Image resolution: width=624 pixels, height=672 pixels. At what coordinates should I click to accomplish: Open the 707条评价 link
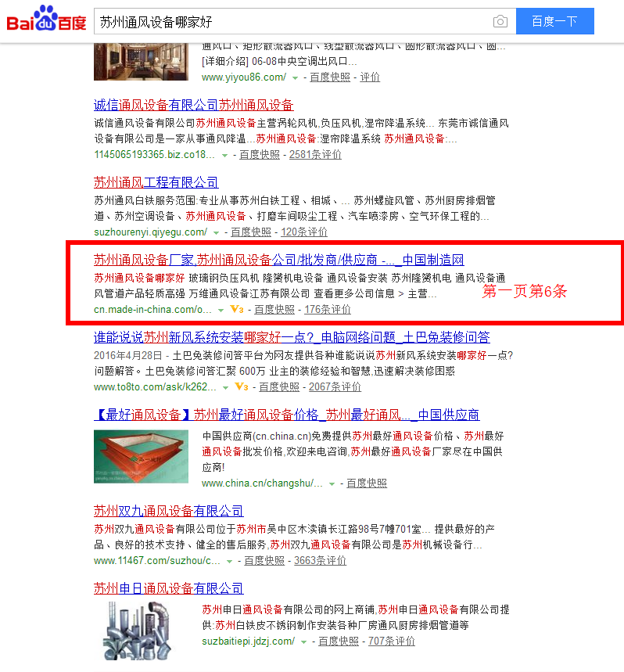pos(392,641)
